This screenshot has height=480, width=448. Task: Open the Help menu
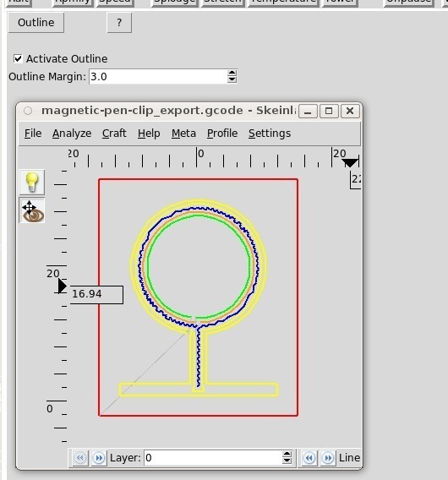(149, 134)
